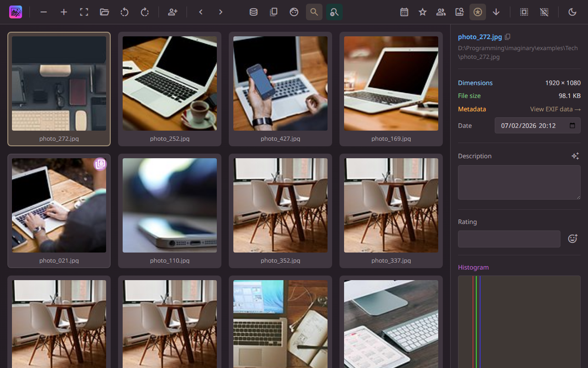
Task: Clear search with the crossed search icon
Action: [334, 12]
